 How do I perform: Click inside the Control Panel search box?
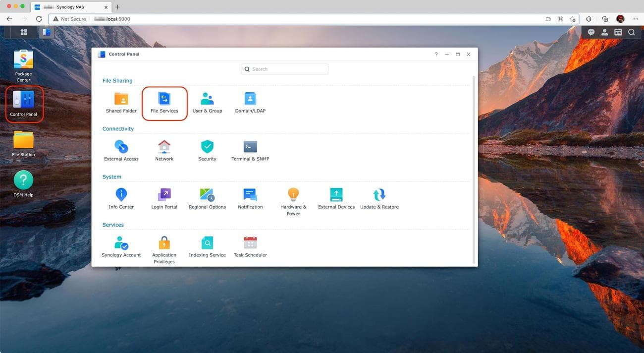[284, 69]
